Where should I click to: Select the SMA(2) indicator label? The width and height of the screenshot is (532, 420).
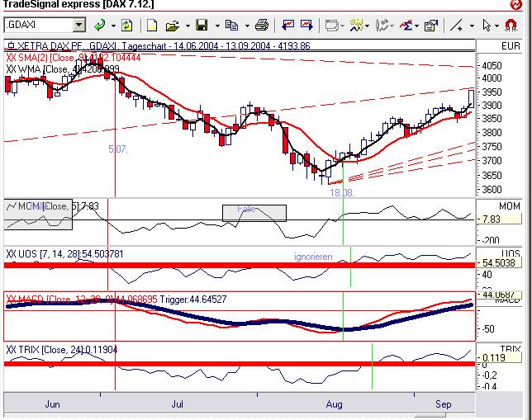(74, 58)
